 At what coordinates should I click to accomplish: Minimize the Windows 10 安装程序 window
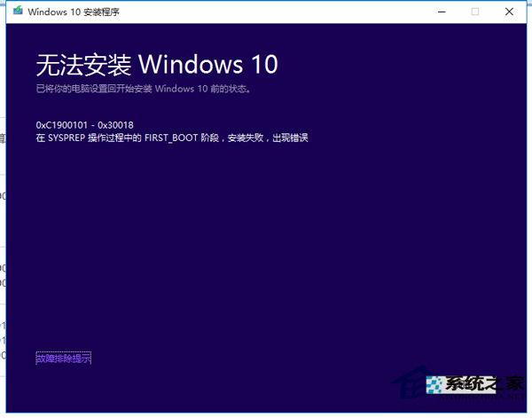442,12
